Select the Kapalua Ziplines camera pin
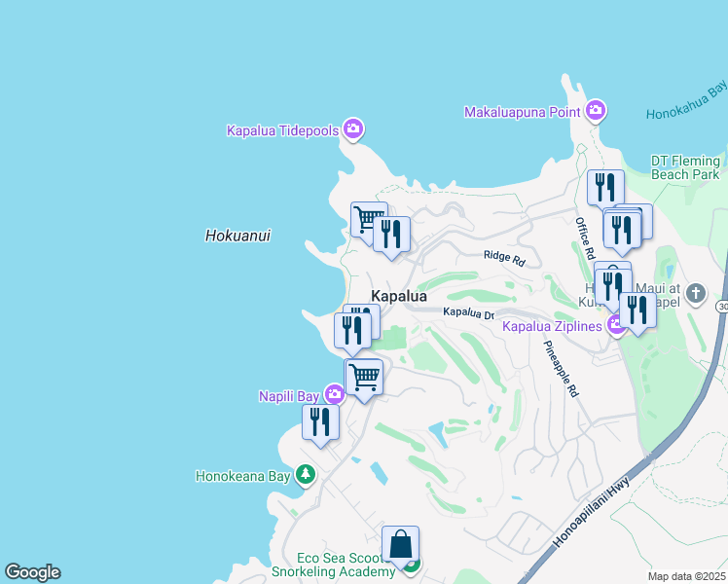Viewport: 728px width, 584px height. click(x=616, y=325)
